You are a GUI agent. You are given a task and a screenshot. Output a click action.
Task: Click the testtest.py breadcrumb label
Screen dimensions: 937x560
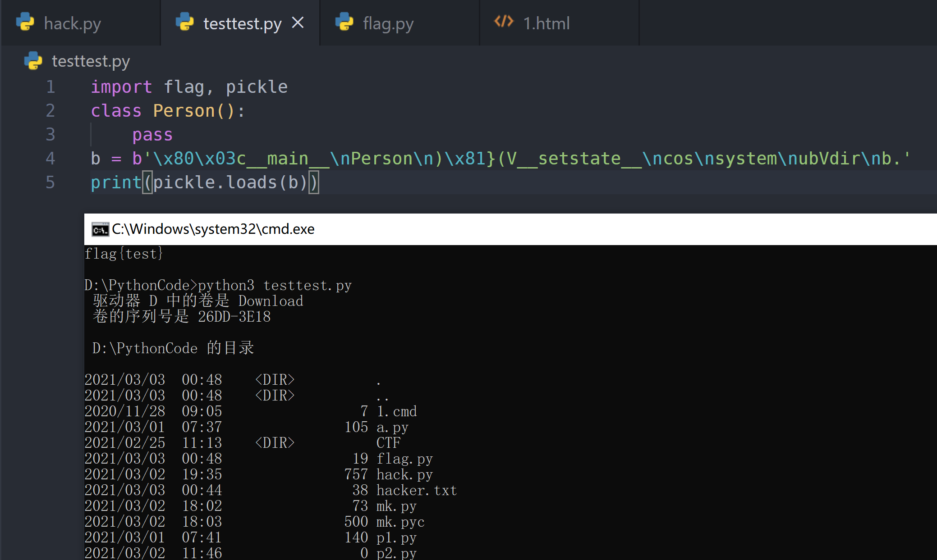point(91,61)
